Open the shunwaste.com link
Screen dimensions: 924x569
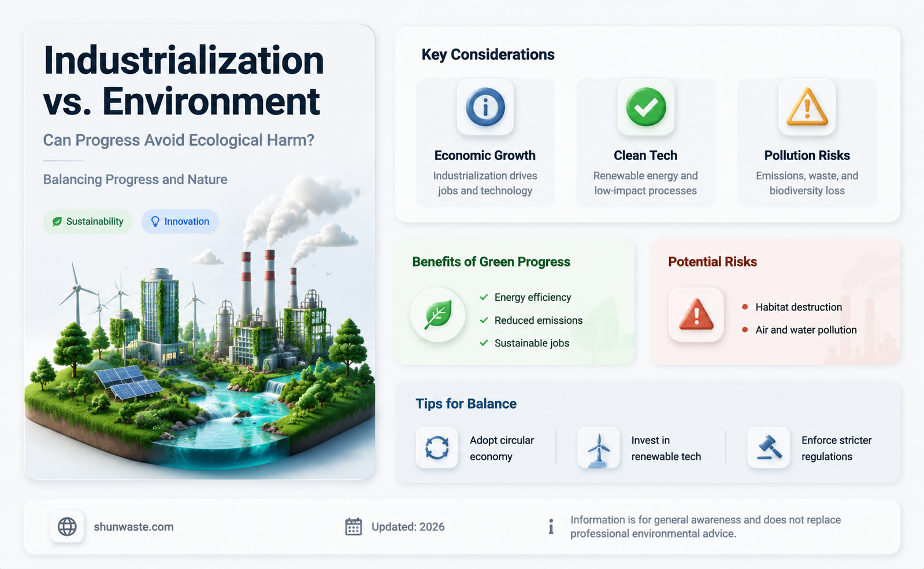(133, 527)
